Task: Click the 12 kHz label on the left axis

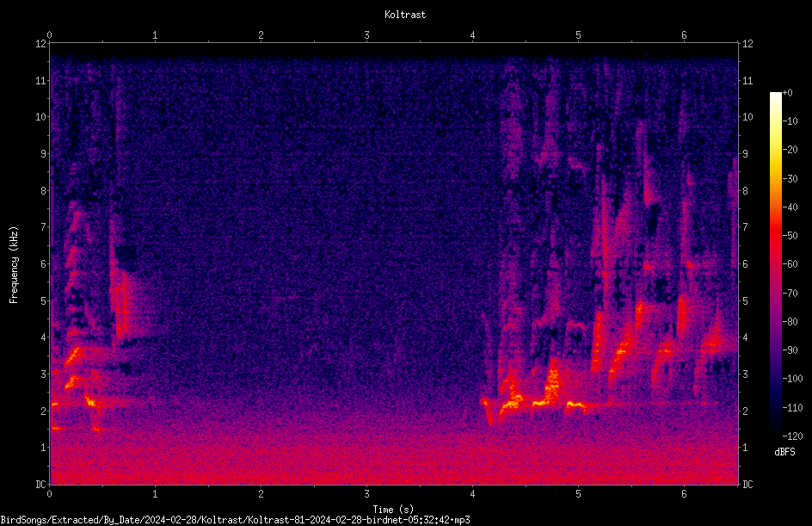Action: (x=41, y=44)
